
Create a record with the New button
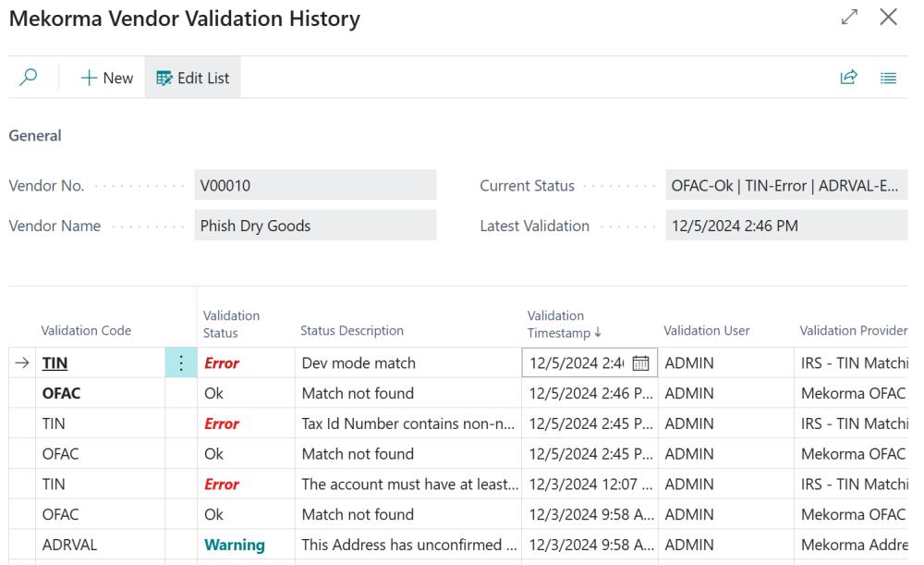click(x=106, y=78)
